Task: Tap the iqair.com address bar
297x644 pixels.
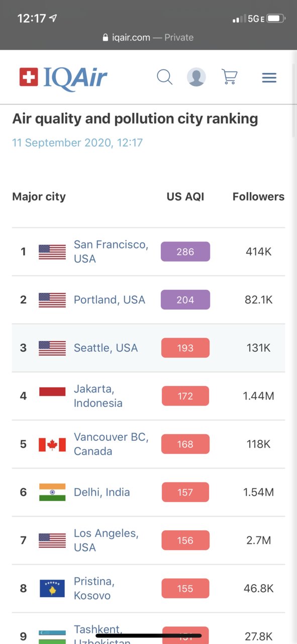Action: point(148,38)
